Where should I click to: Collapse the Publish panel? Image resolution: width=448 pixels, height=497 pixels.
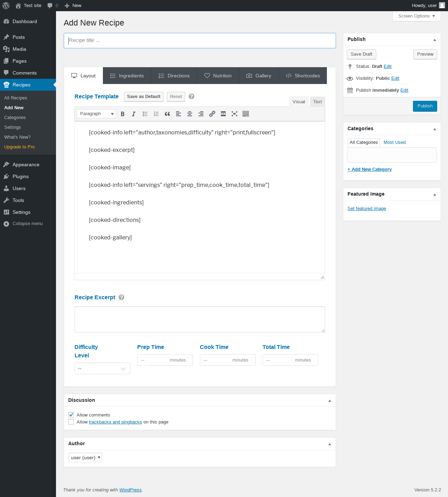(x=435, y=40)
